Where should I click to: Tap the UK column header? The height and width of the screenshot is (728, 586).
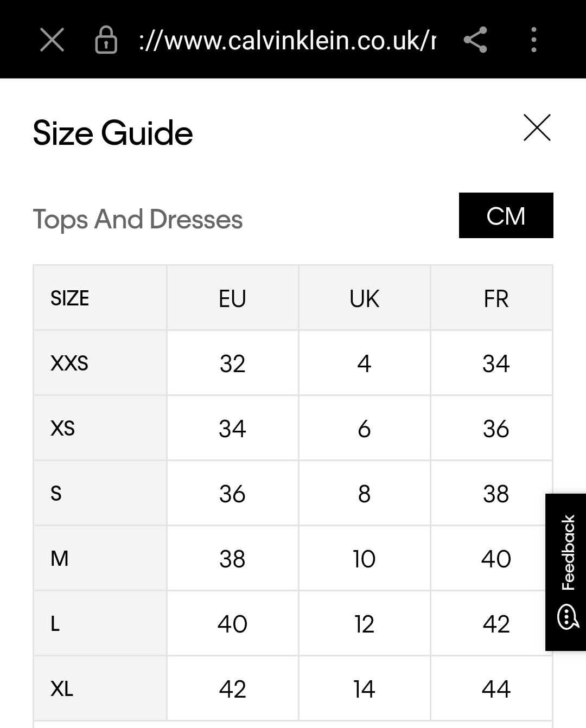(364, 298)
